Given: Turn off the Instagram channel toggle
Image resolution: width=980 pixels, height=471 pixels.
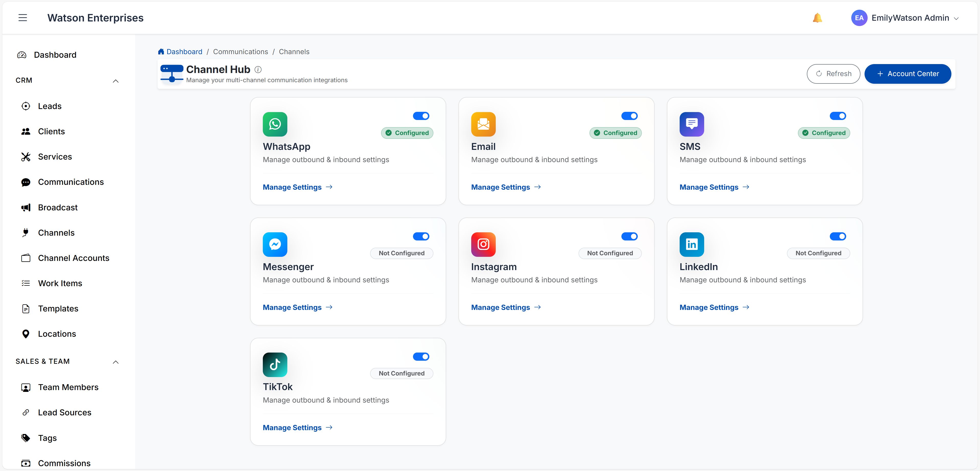Looking at the screenshot, I should click(629, 236).
